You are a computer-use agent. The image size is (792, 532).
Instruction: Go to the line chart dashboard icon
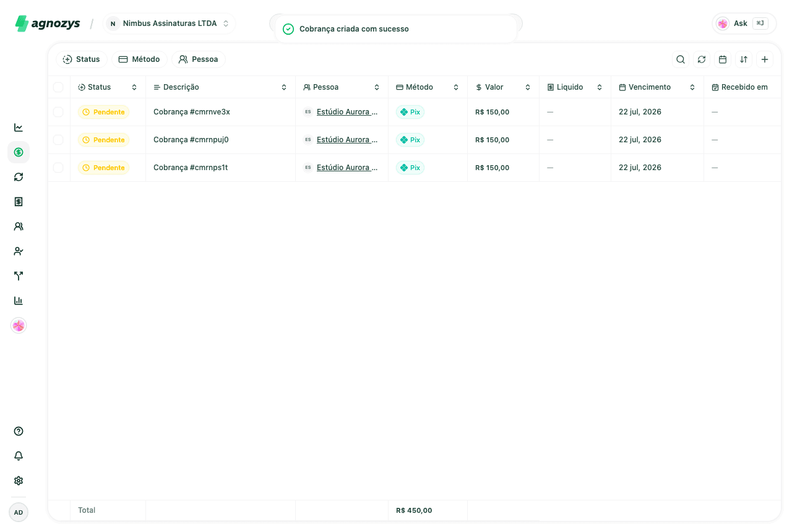pos(19,127)
